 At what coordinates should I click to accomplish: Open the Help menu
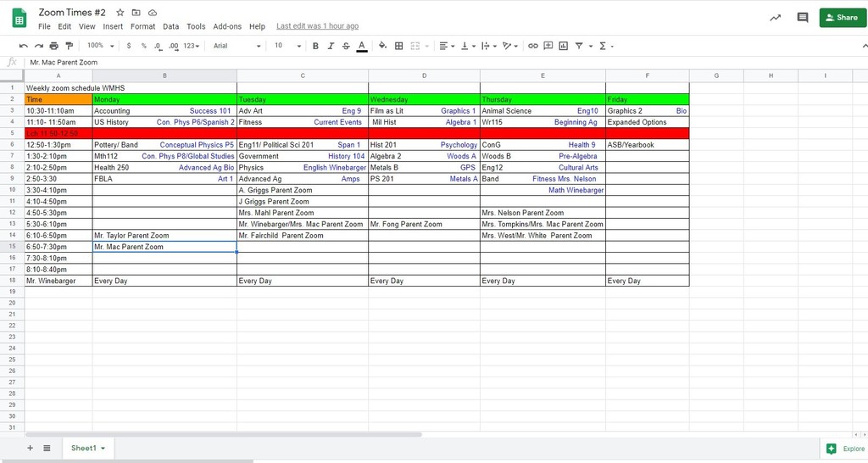[x=257, y=26]
